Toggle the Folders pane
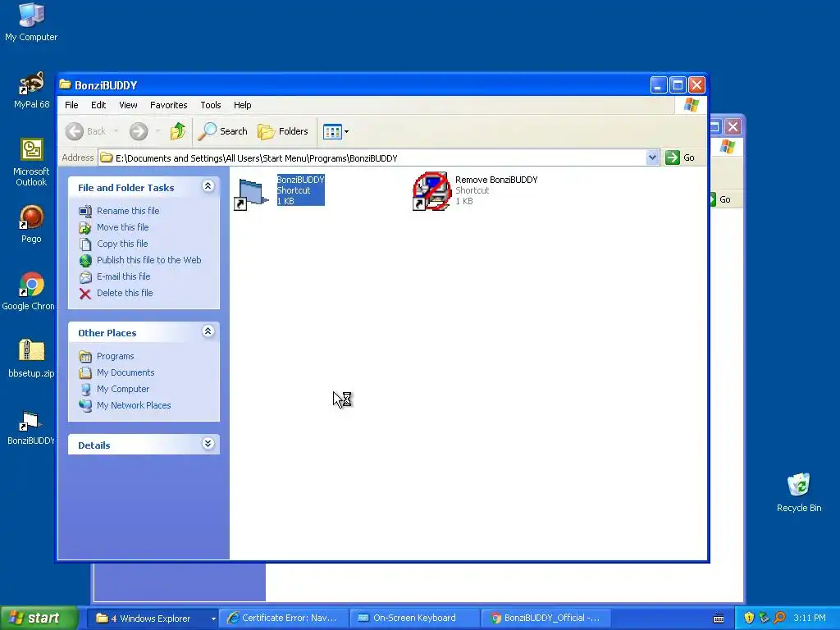The image size is (840, 630). [x=283, y=131]
